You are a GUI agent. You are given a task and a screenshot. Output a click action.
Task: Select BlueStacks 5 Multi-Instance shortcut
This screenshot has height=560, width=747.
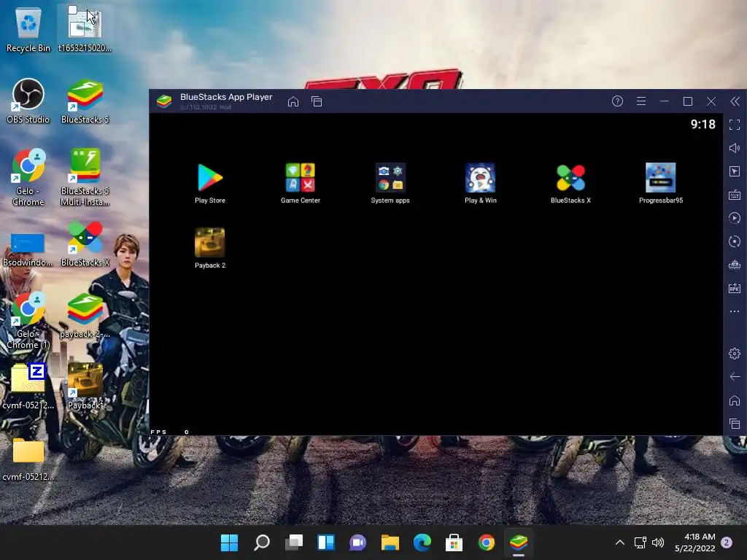85,177
